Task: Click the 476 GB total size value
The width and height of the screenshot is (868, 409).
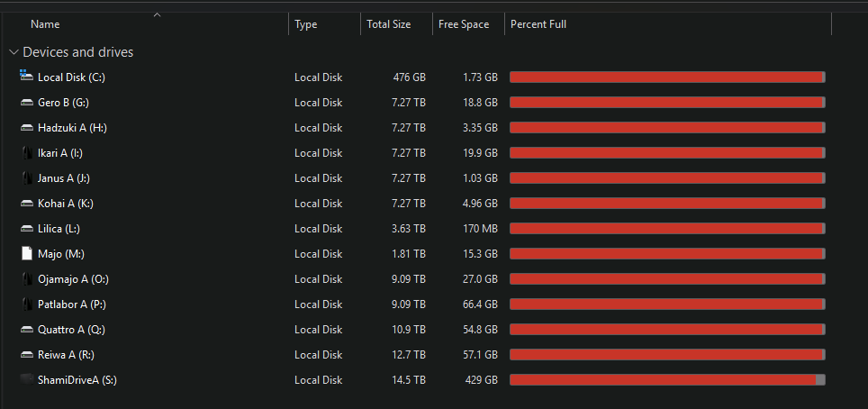Action: [410, 77]
